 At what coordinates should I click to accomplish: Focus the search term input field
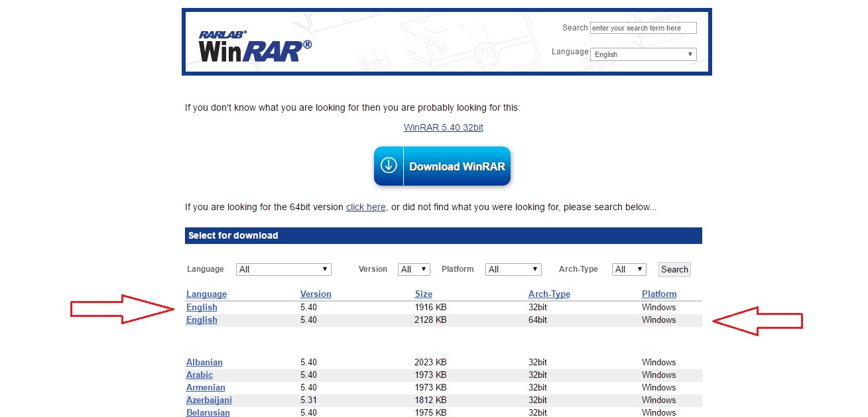(x=643, y=28)
